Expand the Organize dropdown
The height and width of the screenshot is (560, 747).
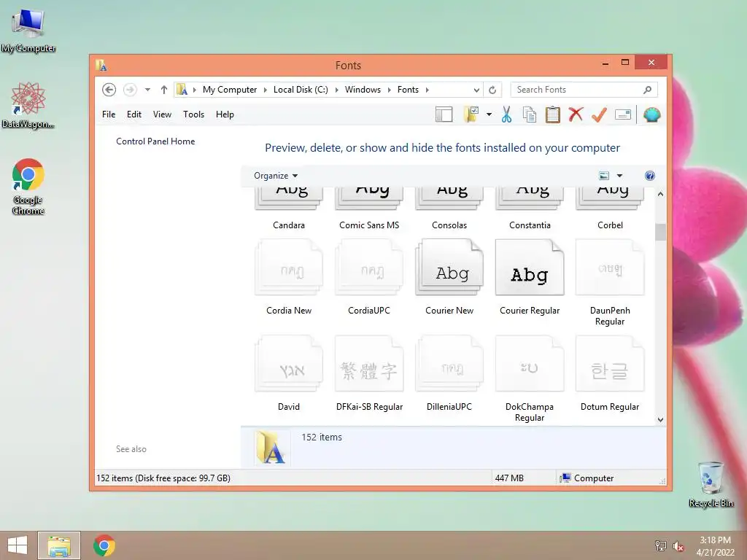click(276, 176)
